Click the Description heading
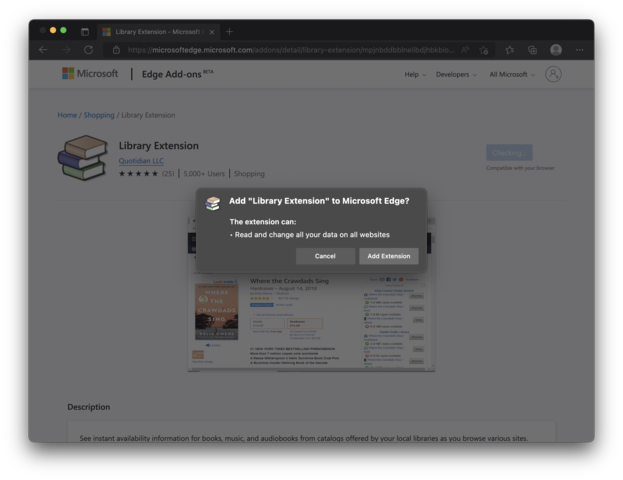Screen dimensions: 623x480 coord(89,407)
